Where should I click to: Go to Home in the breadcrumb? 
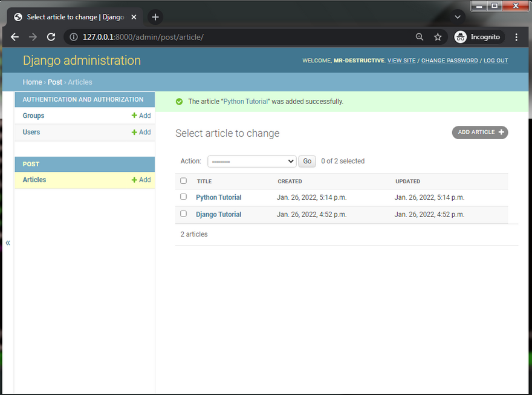point(32,82)
